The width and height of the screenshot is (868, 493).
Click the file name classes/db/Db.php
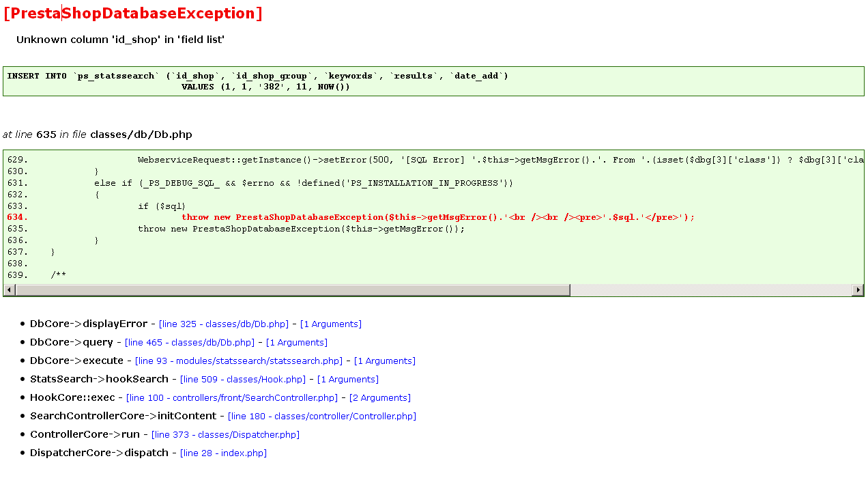[x=141, y=135]
